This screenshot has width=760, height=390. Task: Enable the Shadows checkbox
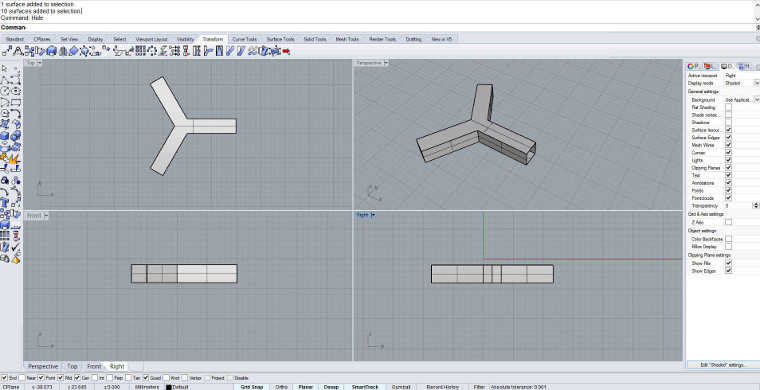[728, 123]
